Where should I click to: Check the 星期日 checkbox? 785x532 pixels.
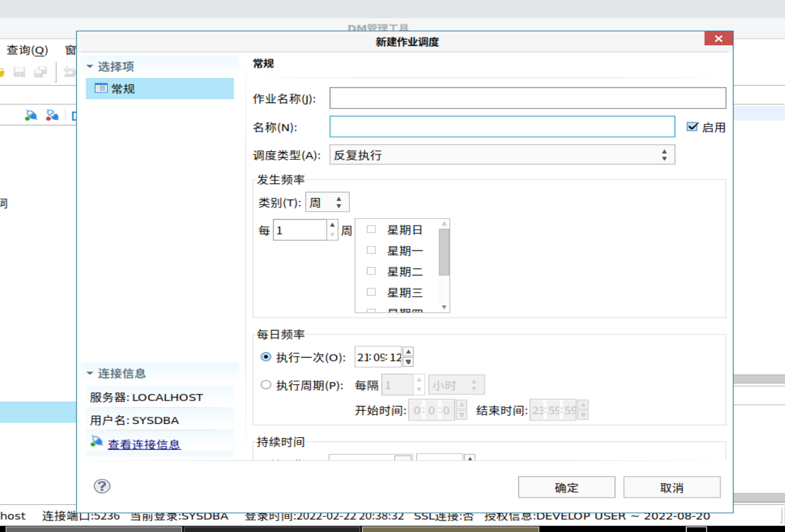[371, 229]
